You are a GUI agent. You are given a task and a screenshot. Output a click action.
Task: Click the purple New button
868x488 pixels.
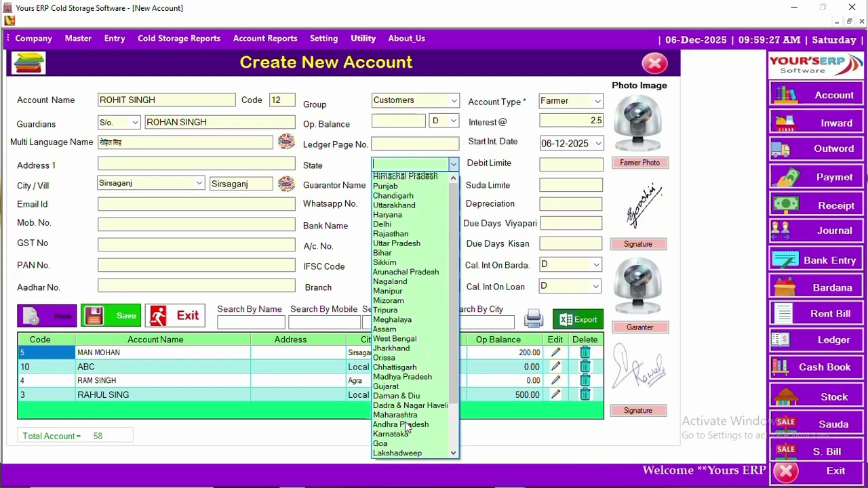tap(47, 316)
